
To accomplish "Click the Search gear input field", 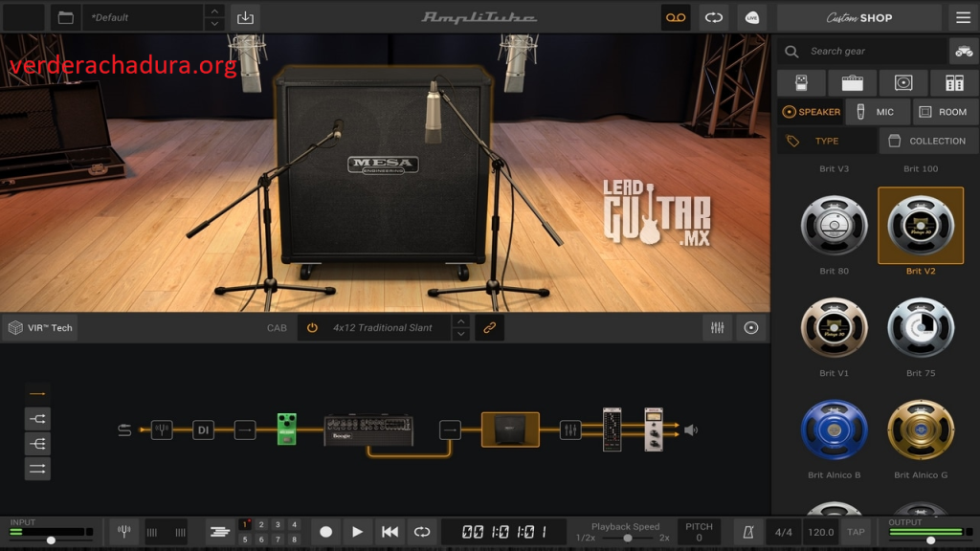I will [862, 52].
